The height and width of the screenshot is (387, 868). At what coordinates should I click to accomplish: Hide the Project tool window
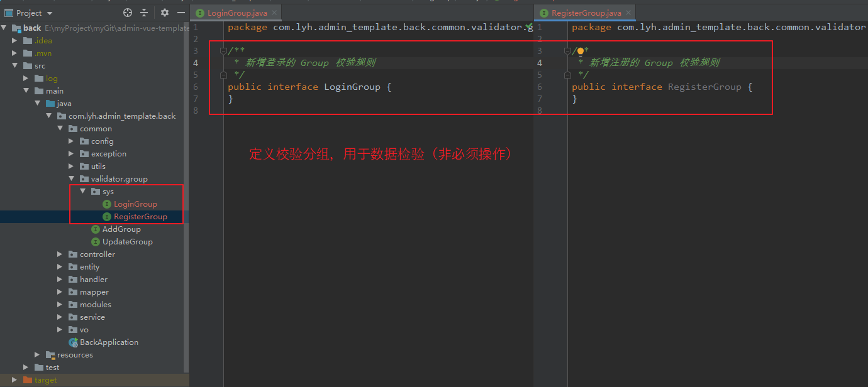(x=181, y=13)
